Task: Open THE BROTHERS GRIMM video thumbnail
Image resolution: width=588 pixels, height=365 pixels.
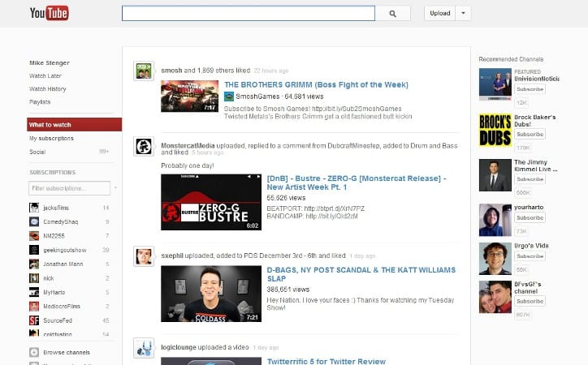Action: click(x=190, y=97)
